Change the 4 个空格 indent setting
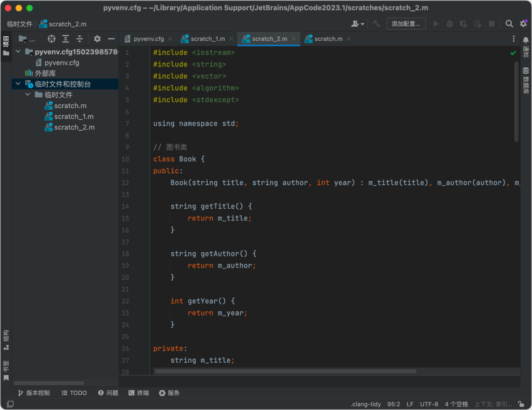Viewport: 532px width, 410px height. [x=456, y=404]
